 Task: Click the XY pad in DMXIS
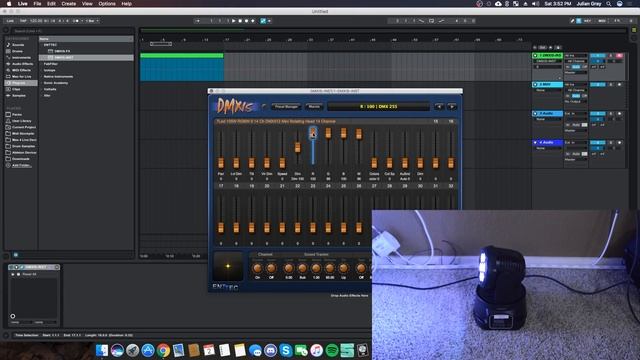[x=228, y=266]
